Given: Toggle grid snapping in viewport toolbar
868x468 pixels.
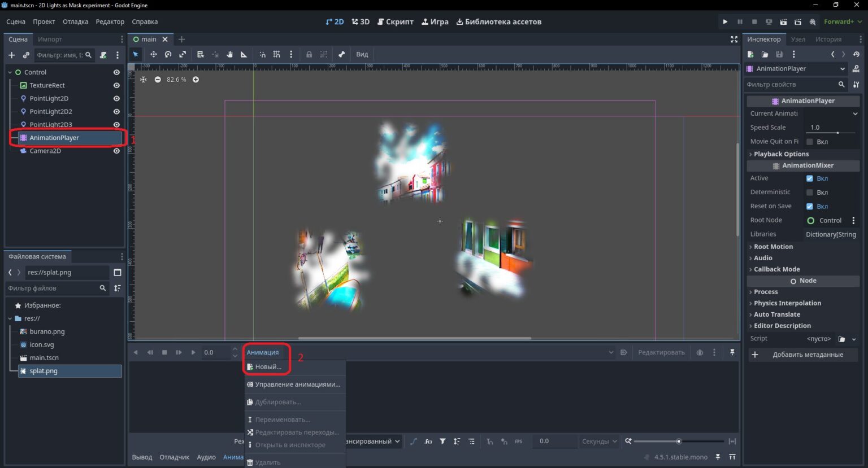Looking at the screenshot, I should click(x=276, y=54).
